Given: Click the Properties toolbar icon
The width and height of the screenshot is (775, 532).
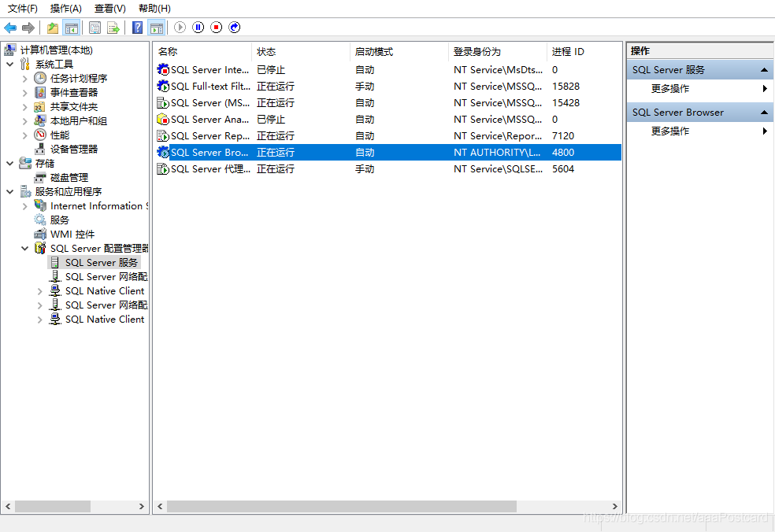Looking at the screenshot, I should click(x=95, y=28).
